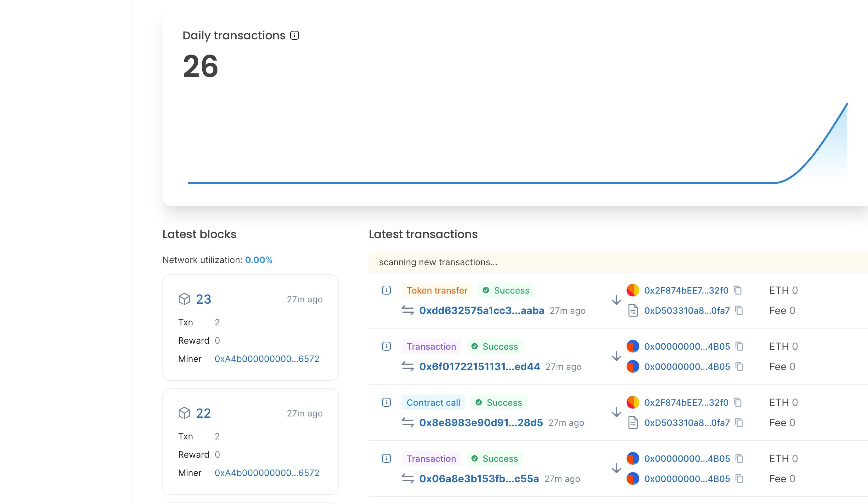Open miner address of block 23

pos(267,359)
